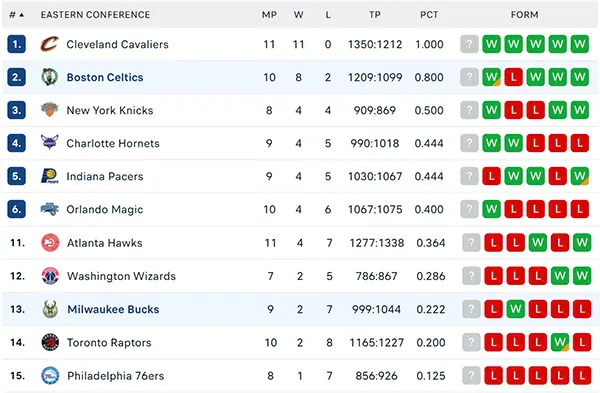
Task: Sort standings by W column header
Action: tap(298, 15)
